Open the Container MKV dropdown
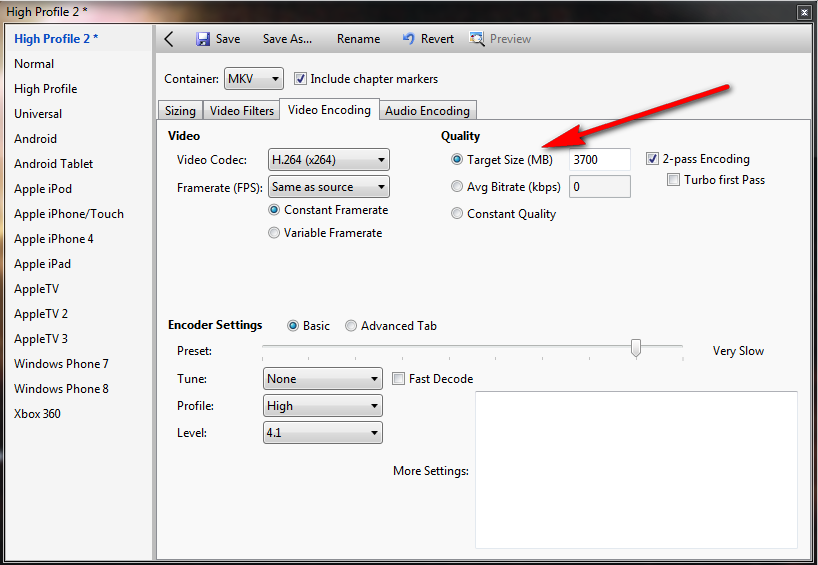818x565 pixels. pyautogui.click(x=254, y=79)
